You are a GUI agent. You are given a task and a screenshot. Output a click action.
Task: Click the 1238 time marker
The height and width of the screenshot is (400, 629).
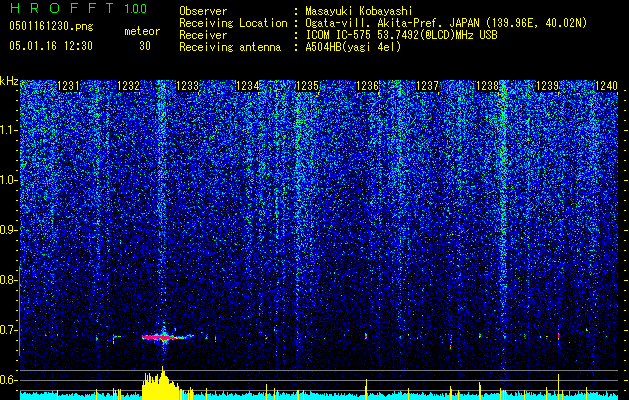(x=487, y=86)
